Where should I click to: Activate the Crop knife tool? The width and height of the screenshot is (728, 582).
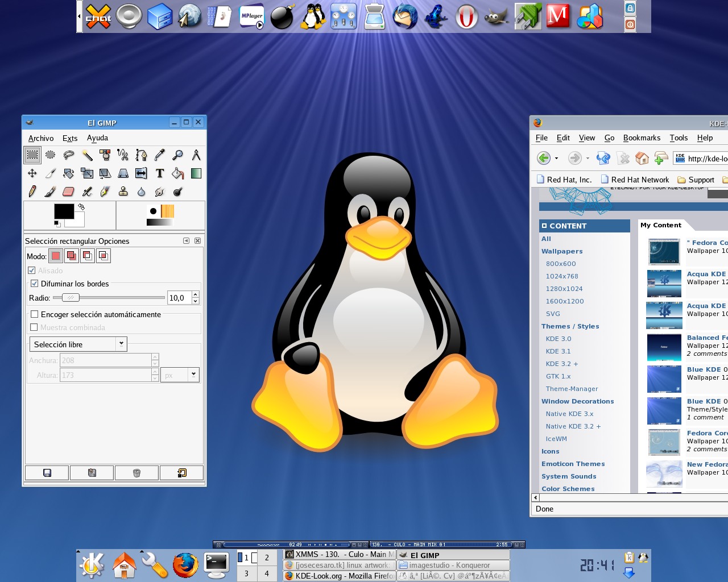[x=51, y=173]
